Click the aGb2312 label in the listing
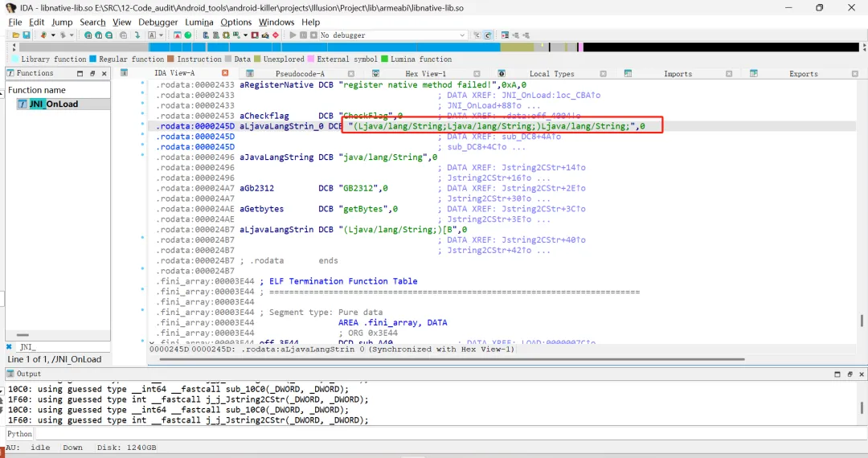Viewport: 868px width, 458px height. click(257, 188)
